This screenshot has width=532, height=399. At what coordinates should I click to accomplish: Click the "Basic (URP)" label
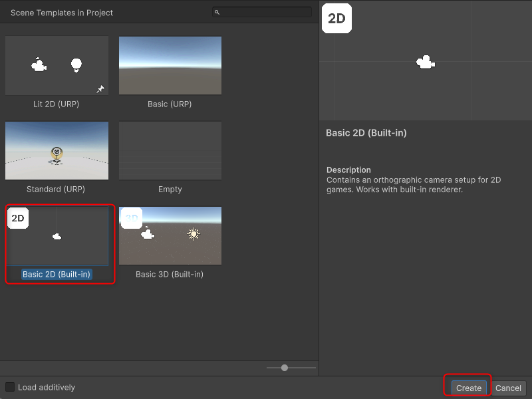170,104
